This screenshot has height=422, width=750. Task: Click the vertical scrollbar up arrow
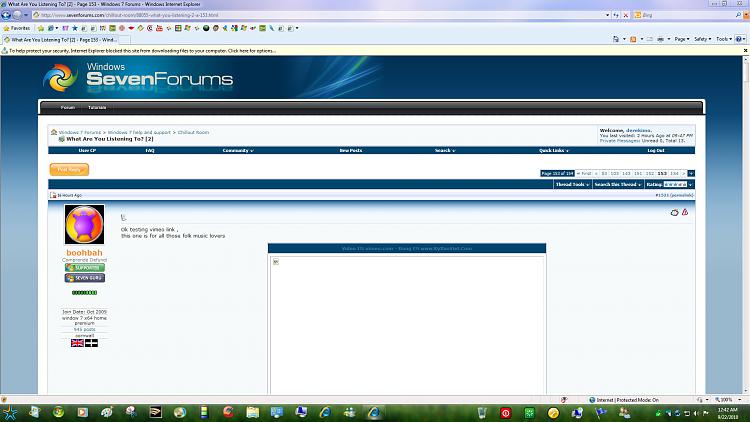(746, 59)
